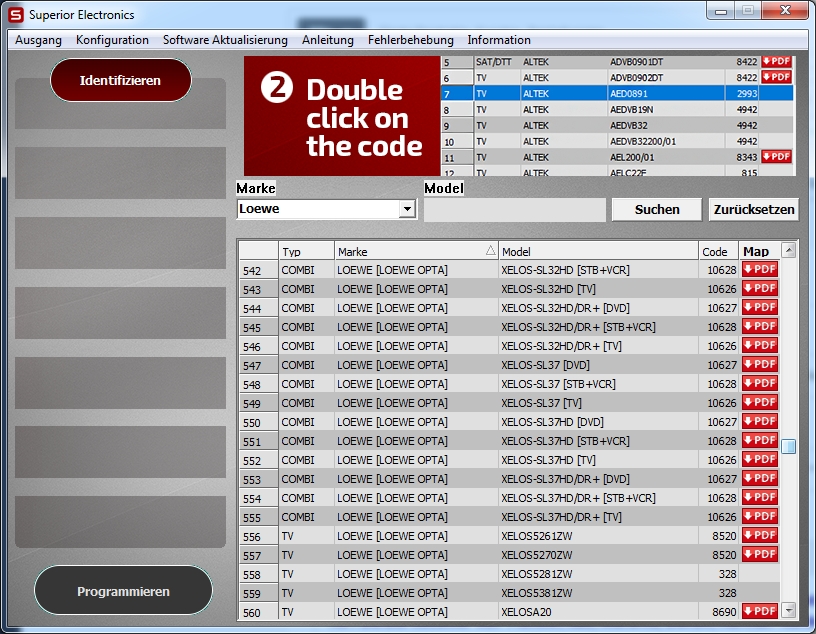
Task: Download PDF map for row 542
Action: coord(760,270)
